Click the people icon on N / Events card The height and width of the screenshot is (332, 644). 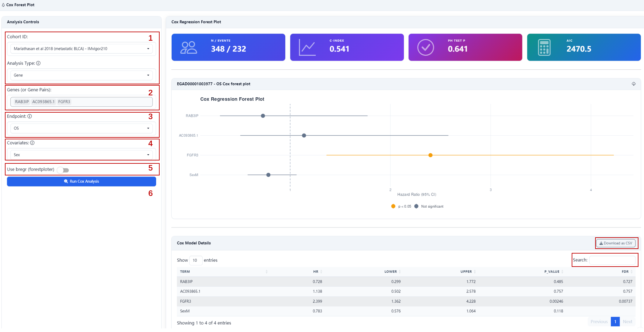(189, 48)
